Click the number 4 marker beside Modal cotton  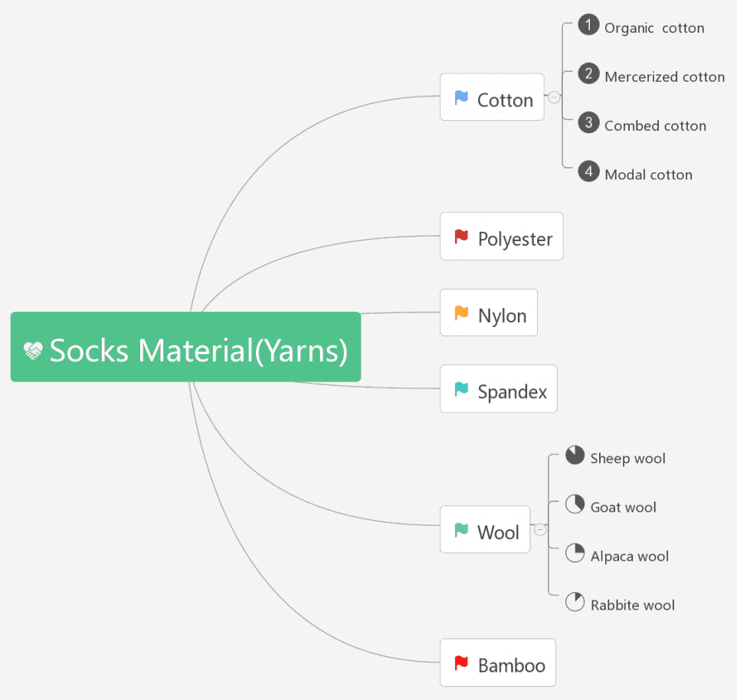click(588, 172)
